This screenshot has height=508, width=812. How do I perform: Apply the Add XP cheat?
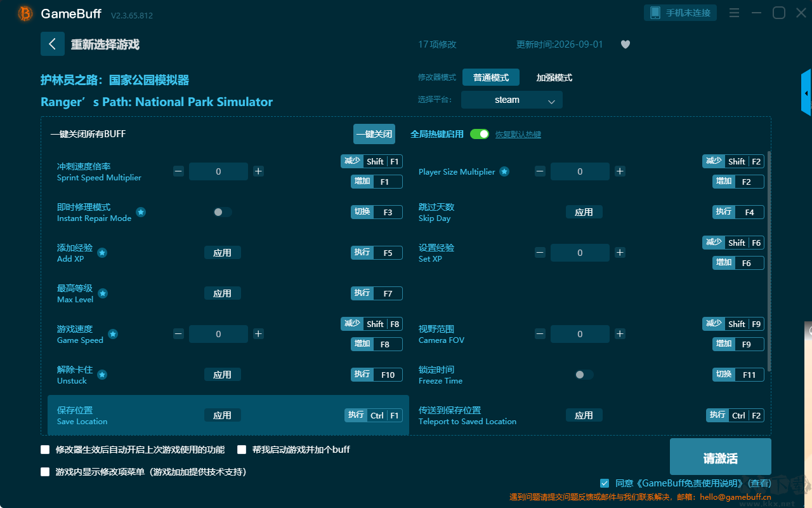[x=222, y=253]
